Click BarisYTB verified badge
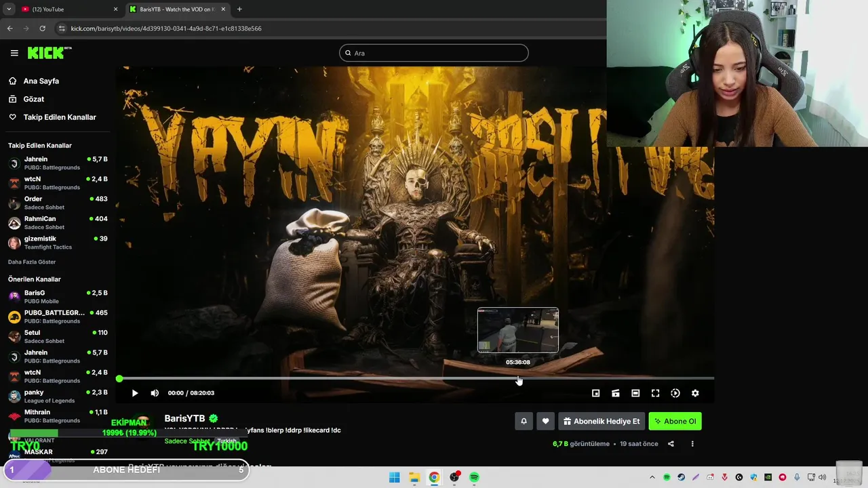Screen dimensions: 868x488 pos(213,418)
